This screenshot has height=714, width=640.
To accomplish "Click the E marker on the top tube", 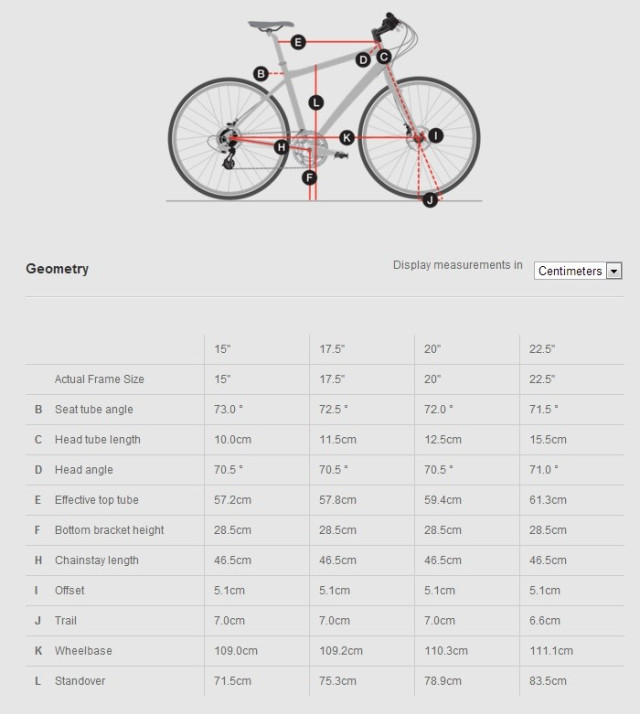I will 298,42.
